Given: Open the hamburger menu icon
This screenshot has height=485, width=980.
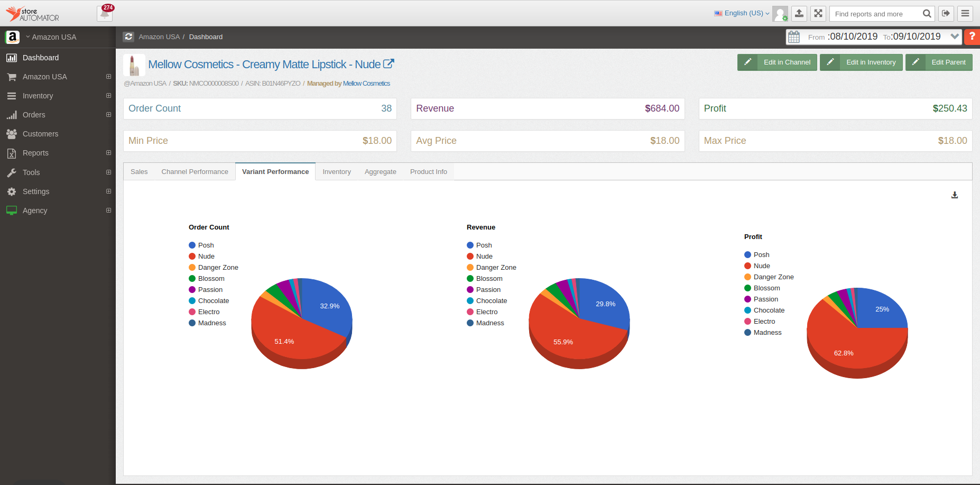Looking at the screenshot, I should tap(965, 14).
